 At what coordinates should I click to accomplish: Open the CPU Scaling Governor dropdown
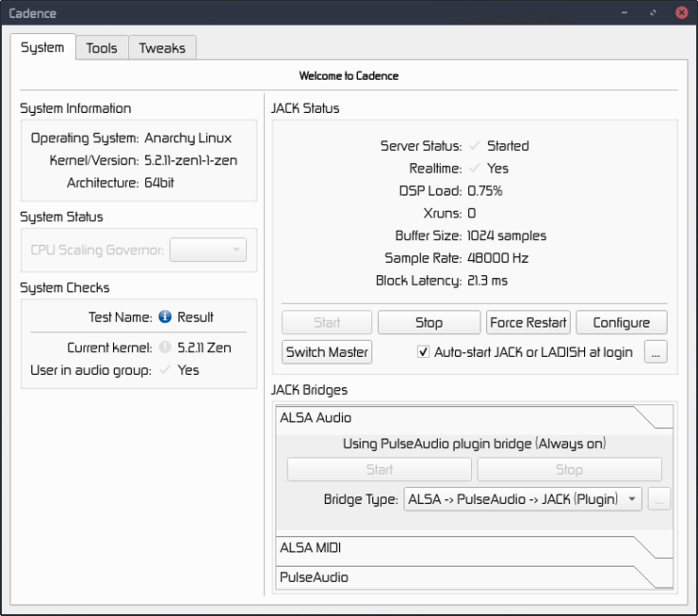[x=208, y=251]
